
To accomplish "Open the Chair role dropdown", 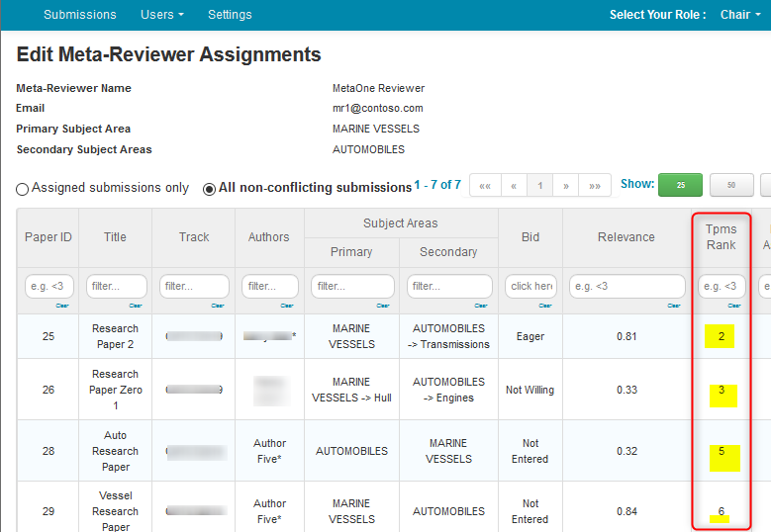I will pyautogui.click(x=740, y=15).
